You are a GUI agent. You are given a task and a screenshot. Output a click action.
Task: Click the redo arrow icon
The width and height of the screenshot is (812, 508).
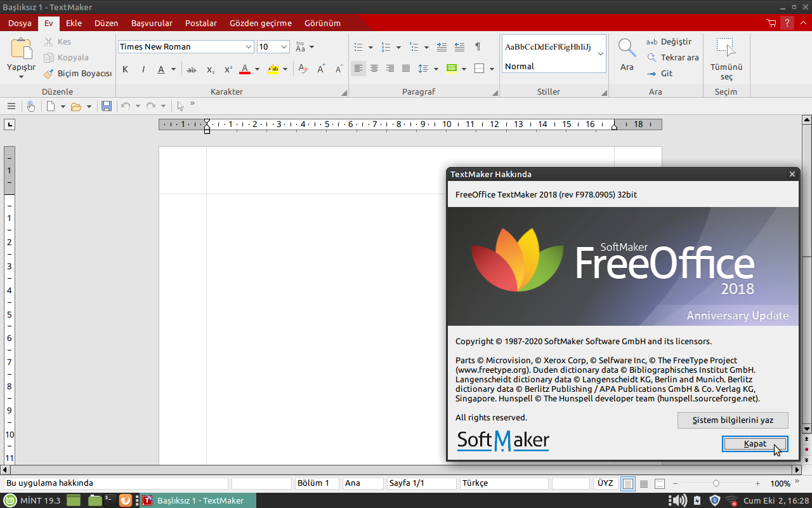pos(151,106)
